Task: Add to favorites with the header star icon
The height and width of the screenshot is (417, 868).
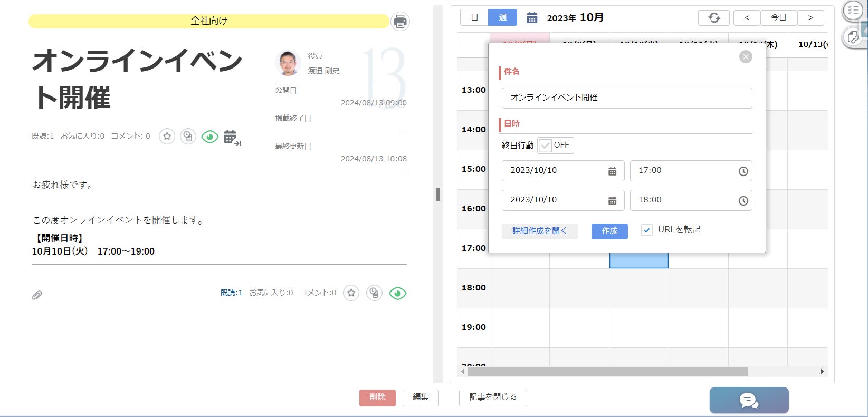Action: coord(167,137)
